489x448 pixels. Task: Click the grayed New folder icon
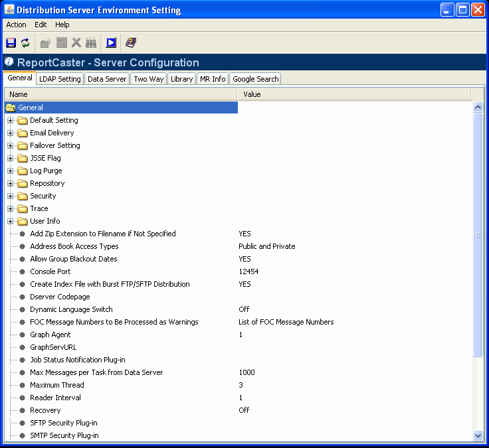click(46, 42)
